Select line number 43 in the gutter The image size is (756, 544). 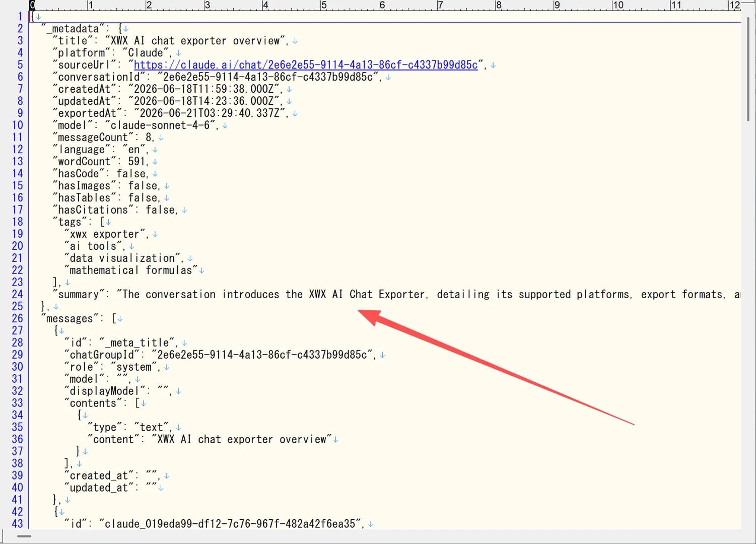(x=17, y=524)
